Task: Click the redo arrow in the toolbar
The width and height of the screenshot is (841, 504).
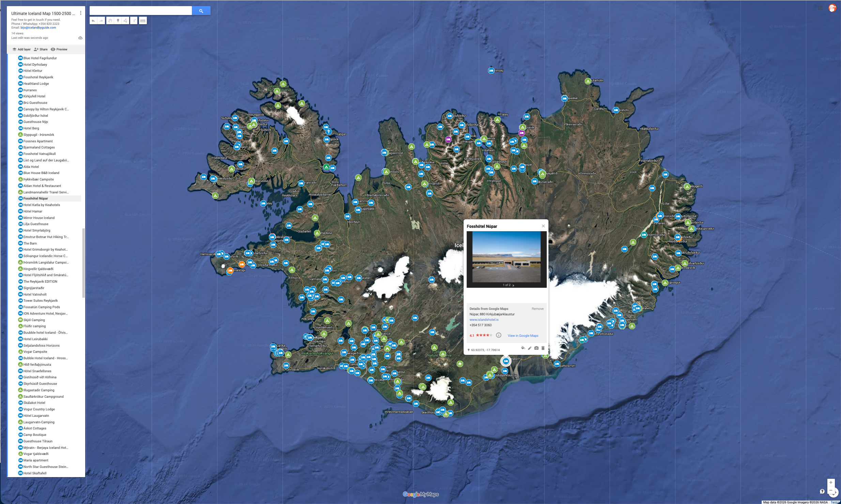Action: tap(101, 21)
